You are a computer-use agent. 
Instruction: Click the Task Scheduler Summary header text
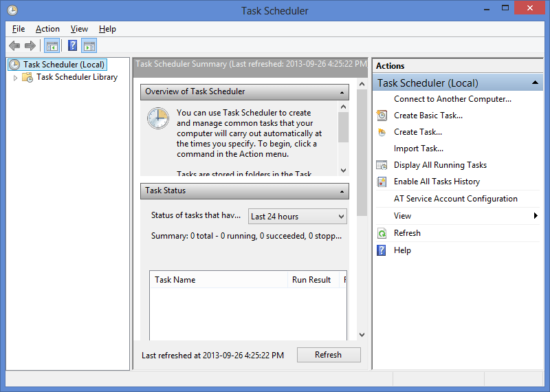point(251,64)
